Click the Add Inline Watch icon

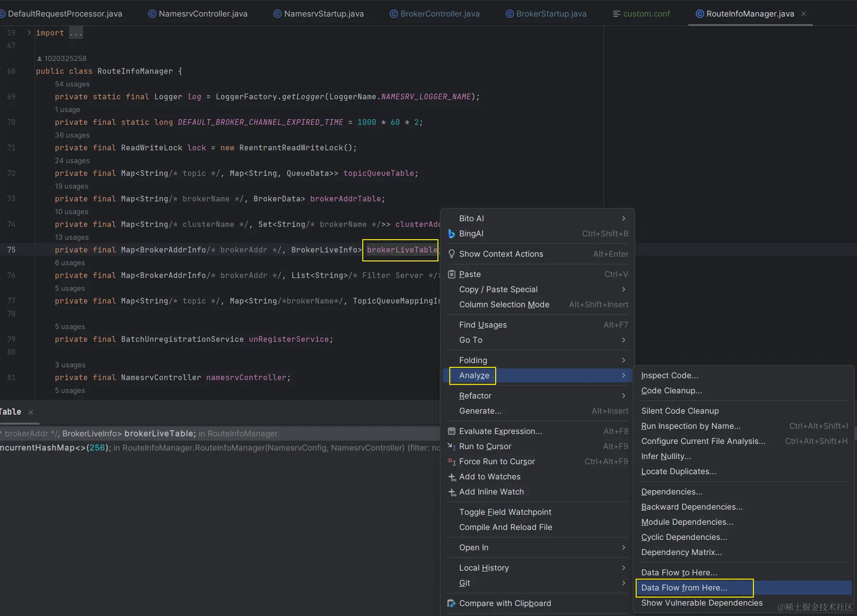[452, 492]
